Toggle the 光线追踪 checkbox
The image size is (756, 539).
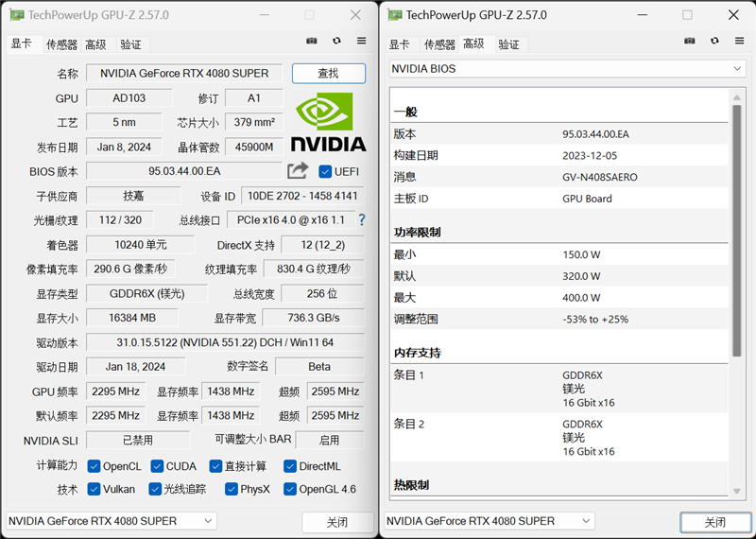(x=155, y=489)
